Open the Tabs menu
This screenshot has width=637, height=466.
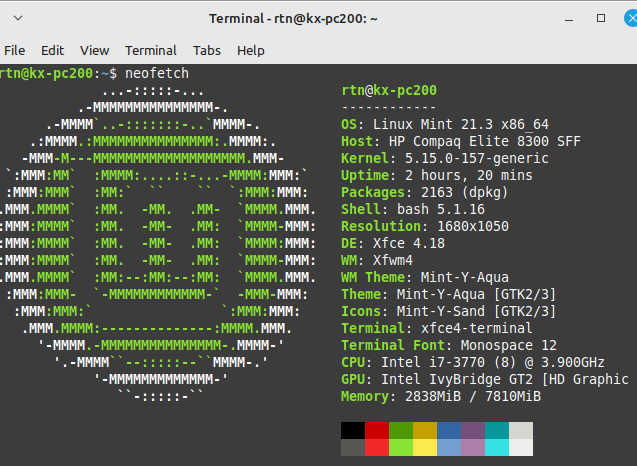pyautogui.click(x=207, y=50)
